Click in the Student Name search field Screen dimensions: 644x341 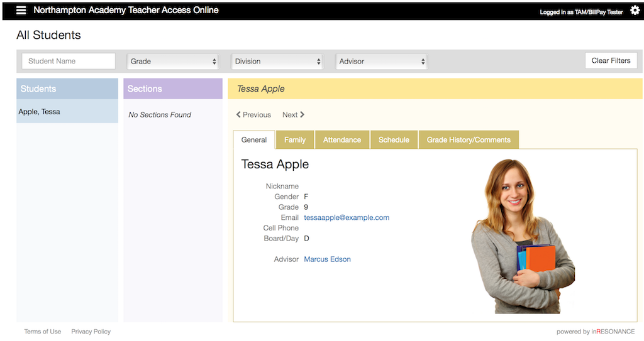coord(69,62)
